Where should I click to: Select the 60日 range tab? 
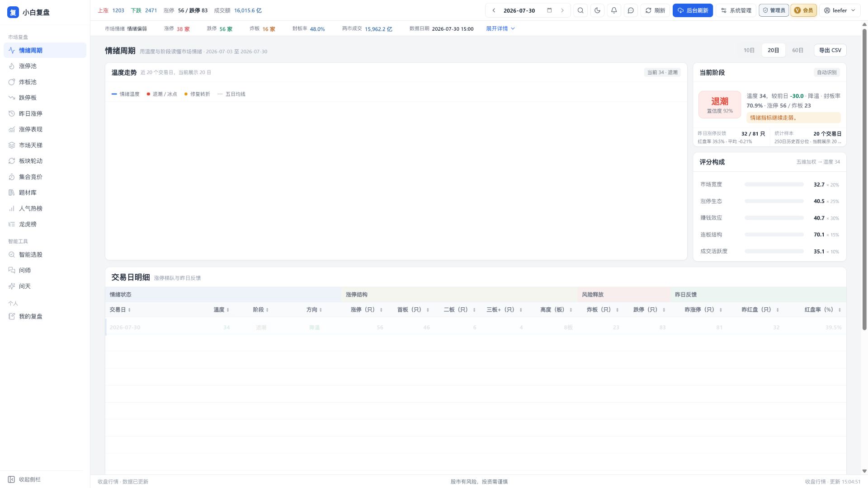[x=798, y=50]
